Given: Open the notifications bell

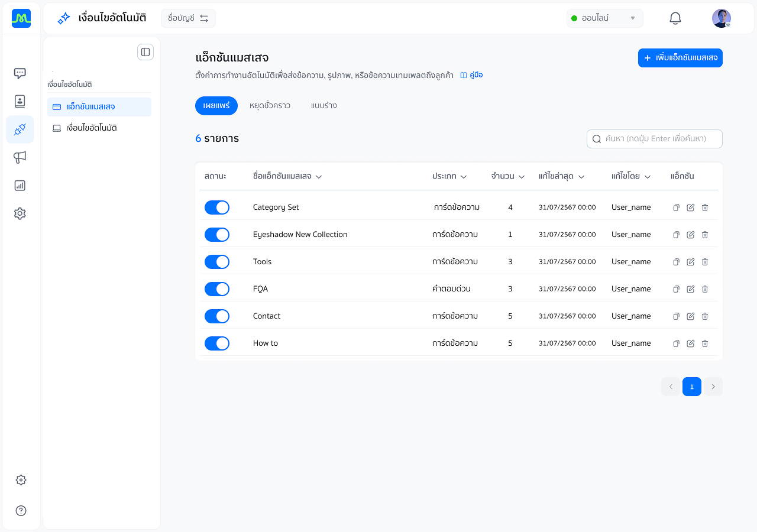Looking at the screenshot, I should point(675,18).
